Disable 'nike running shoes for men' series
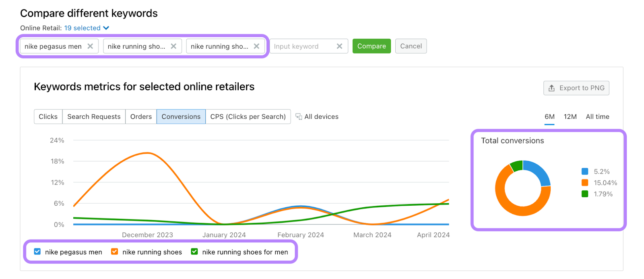This screenshot has width=644, height=279. tap(194, 252)
